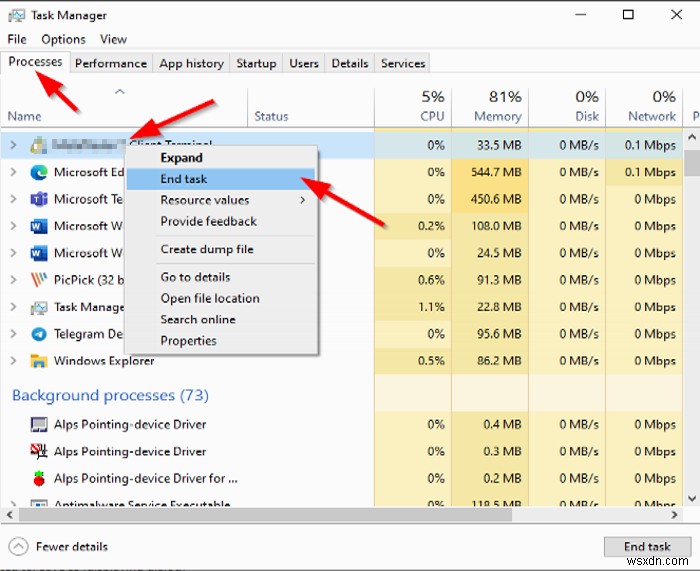This screenshot has height=571, width=700.
Task: Choose Create dump file
Action: (x=222, y=249)
